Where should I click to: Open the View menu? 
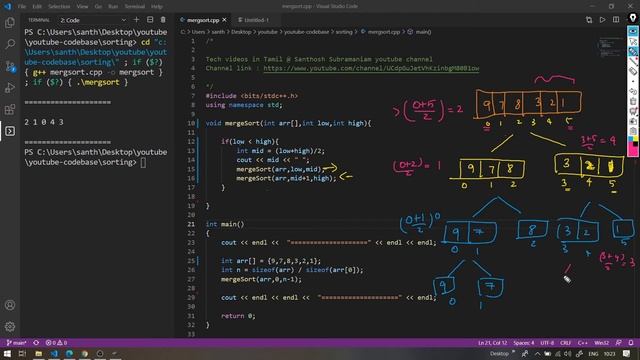coord(82,6)
